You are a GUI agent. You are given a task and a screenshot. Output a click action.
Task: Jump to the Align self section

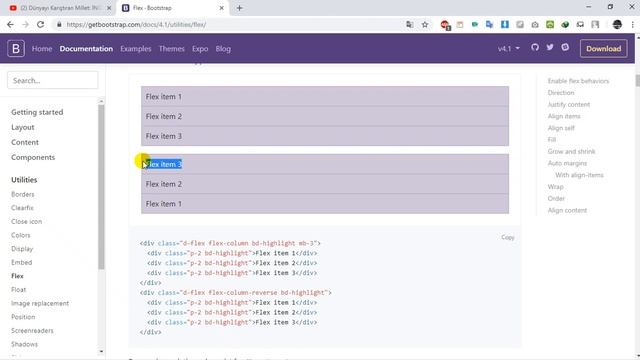(561, 128)
